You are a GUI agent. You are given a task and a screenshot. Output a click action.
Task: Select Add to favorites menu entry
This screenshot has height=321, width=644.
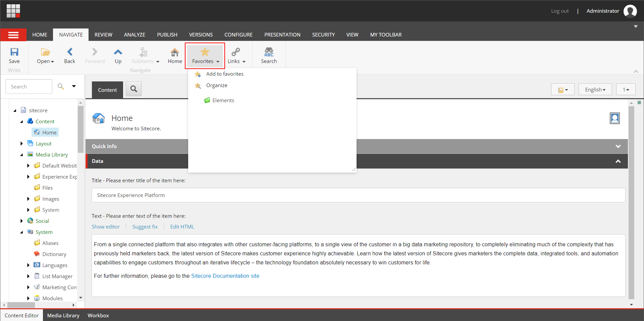[225, 74]
